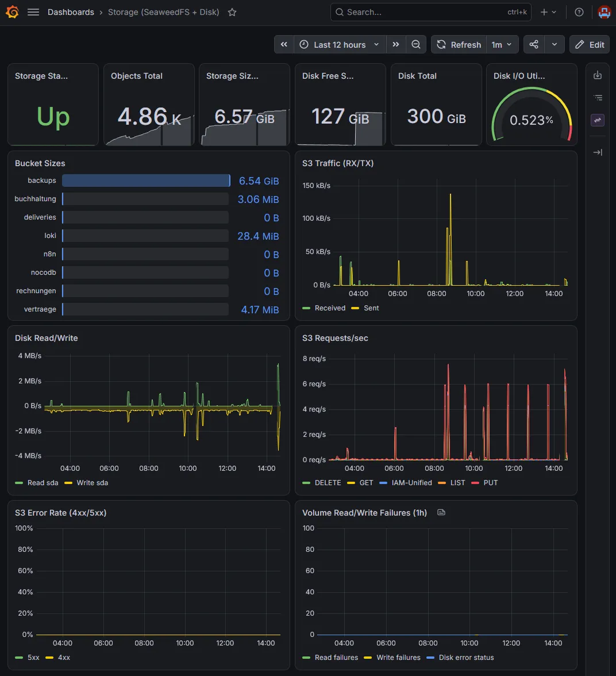Click the S3 Requests/sec panel title

coord(335,338)
